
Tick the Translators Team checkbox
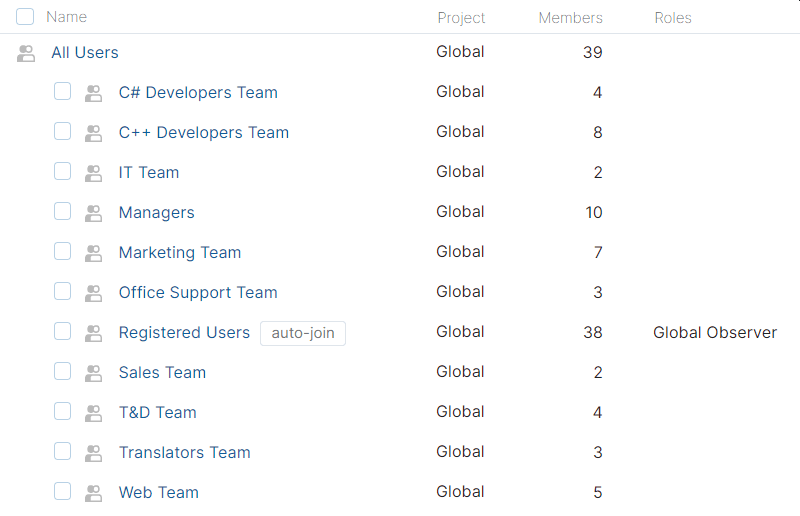pos(62,451)
